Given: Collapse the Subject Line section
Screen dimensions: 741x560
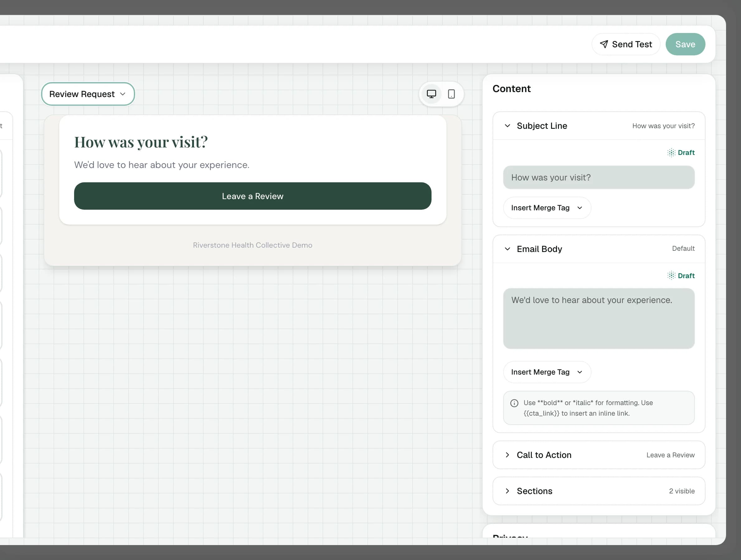Looking at the screenshot, I should (599, 126).
